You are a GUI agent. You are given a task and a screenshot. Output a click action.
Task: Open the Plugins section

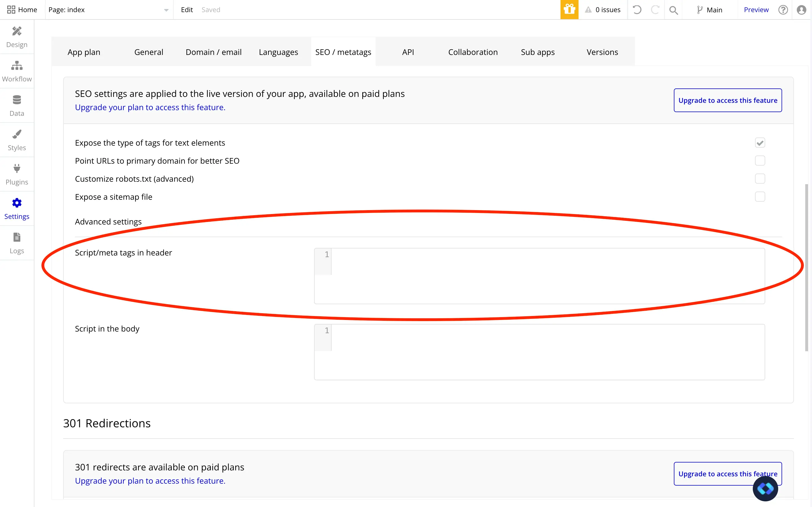pyautogui.click(x=17, y=174)
